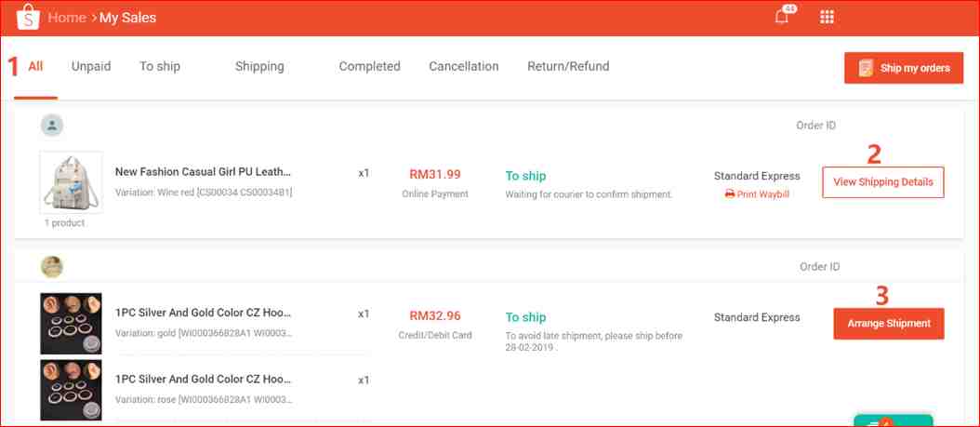Open the notifications bell icon
Image resolution: width=980 pixels, height=427 pixels.
click(781, 17)
